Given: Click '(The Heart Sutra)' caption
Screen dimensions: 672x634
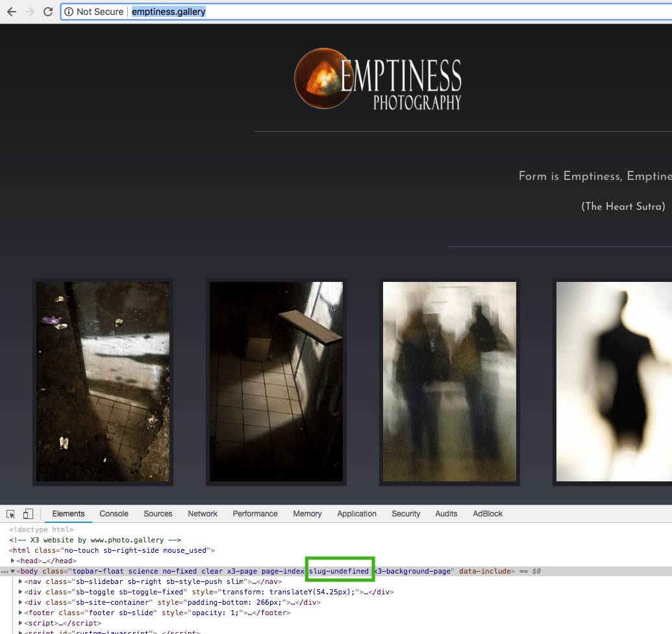Looking at the screenshot, I should pyautogui.click(x=623, y=206).
